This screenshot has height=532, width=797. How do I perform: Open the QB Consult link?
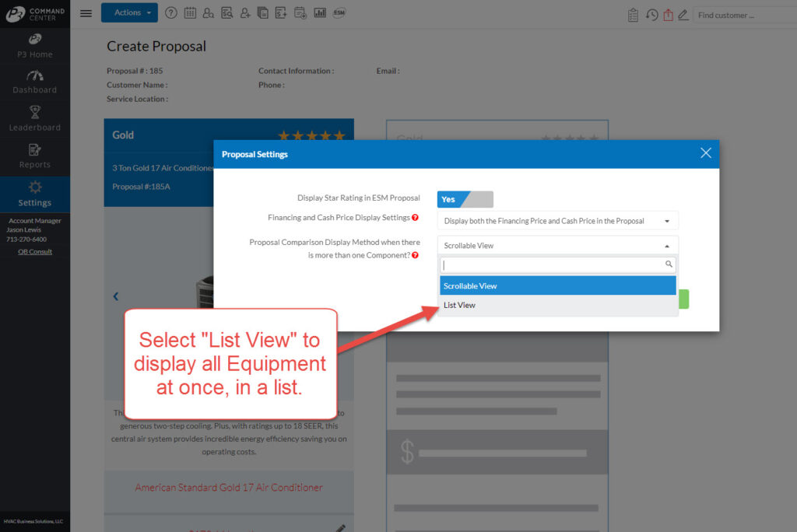35,251
